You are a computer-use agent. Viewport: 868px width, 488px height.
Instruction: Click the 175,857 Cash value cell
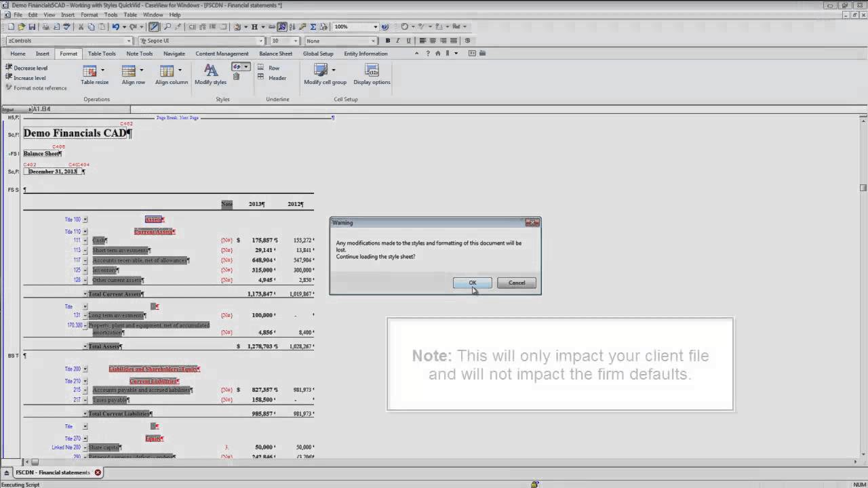click(262, 240)
